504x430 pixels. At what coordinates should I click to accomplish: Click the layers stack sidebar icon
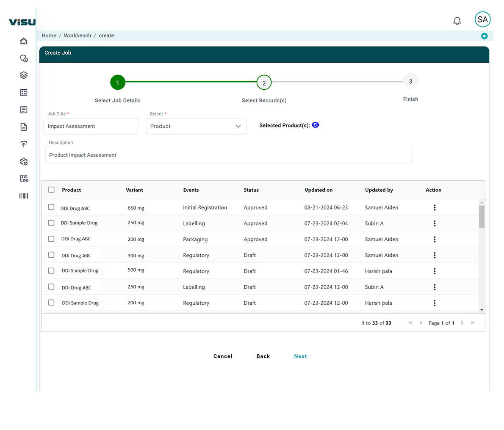(24, 75)
